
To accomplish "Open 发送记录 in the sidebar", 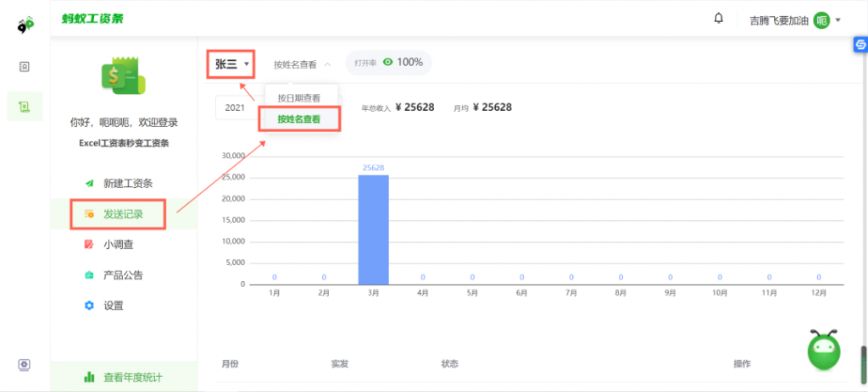I will (123, 214).
